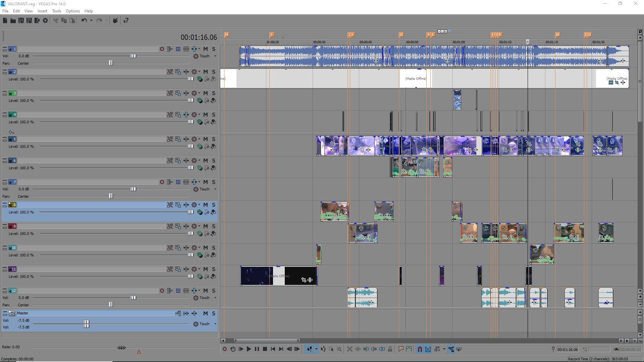This screenshot has height=362, width=644.
Task: Open the Insert menu
Action: point(42,11)
